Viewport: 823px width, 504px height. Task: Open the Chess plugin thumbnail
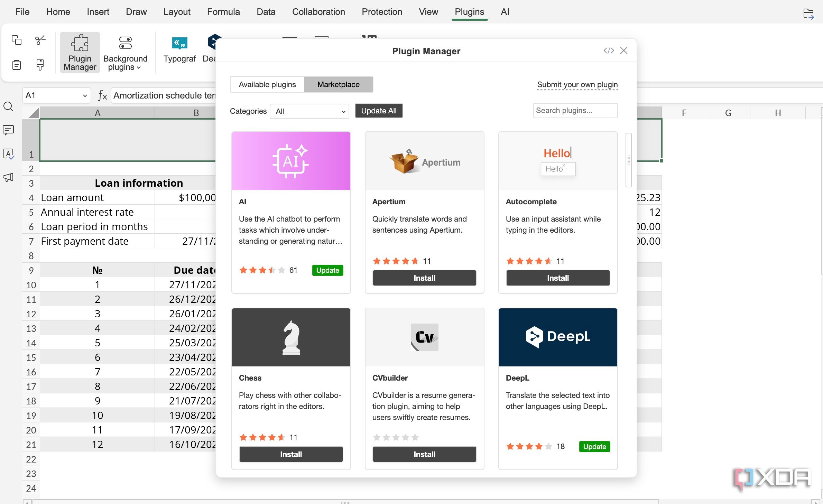click(x=291, y=337)
